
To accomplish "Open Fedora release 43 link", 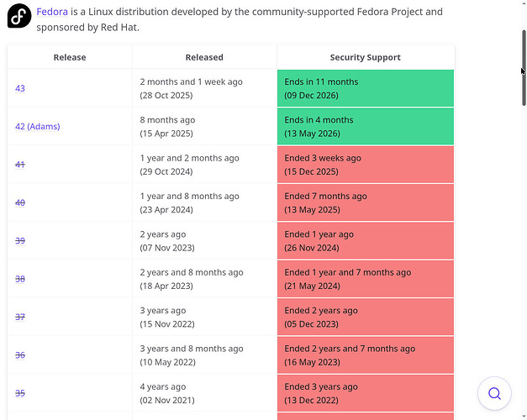I will tap(20, 88).
